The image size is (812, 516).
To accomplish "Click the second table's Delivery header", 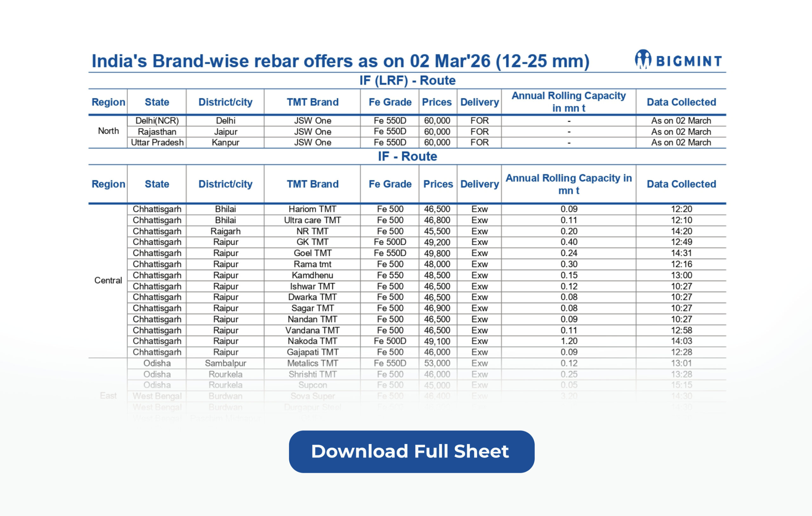I will pyautogui.click(x=479, y=184).
